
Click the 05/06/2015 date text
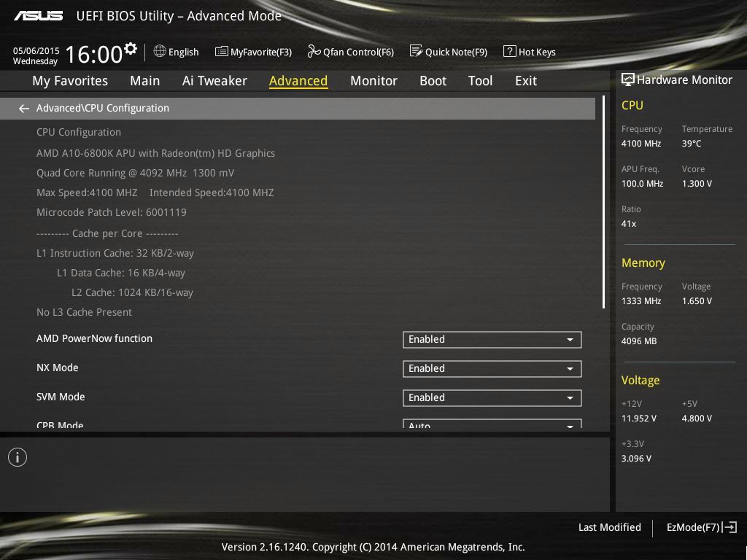(36, 50)
